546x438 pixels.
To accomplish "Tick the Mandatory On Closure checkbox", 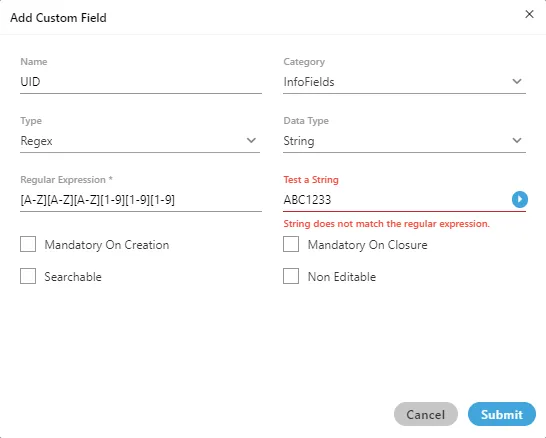I will 291,244.
